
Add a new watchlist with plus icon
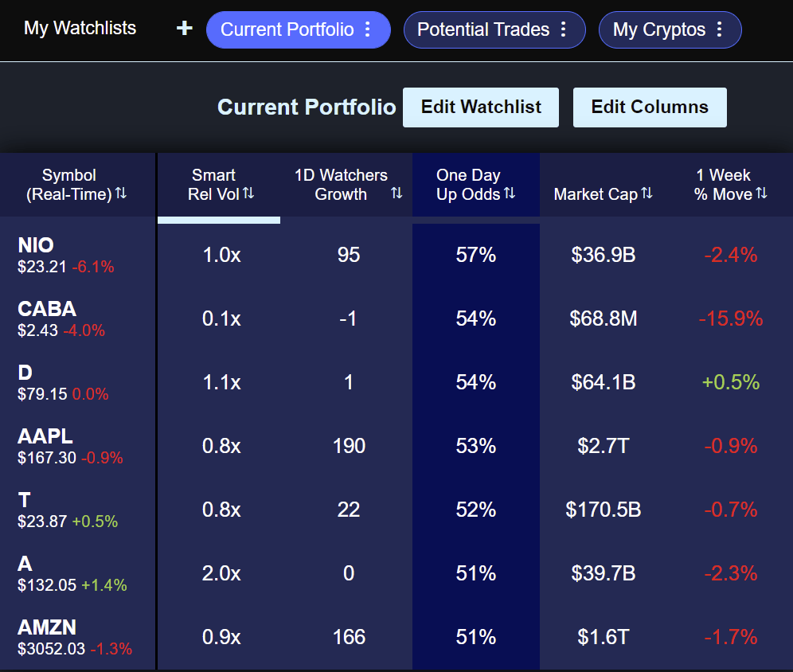tap(185, 29)
